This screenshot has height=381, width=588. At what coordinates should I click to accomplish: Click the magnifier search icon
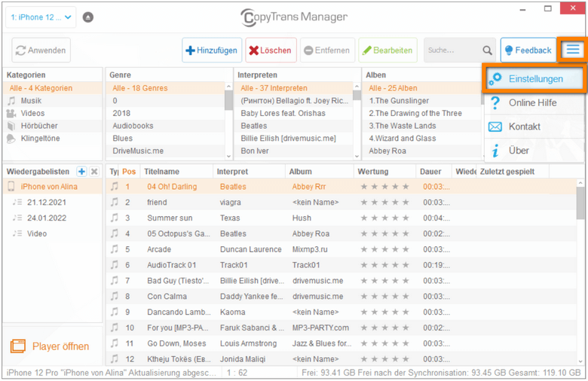click(487, 50)
